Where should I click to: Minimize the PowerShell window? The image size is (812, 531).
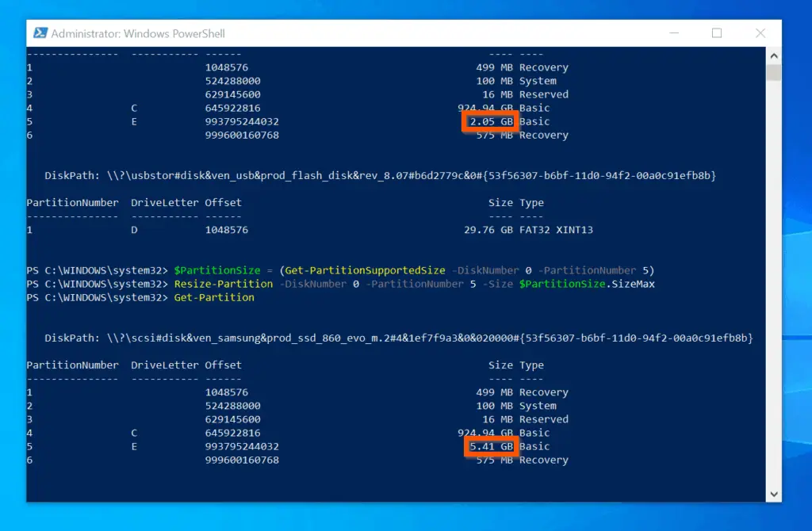(x=674, y=33)
